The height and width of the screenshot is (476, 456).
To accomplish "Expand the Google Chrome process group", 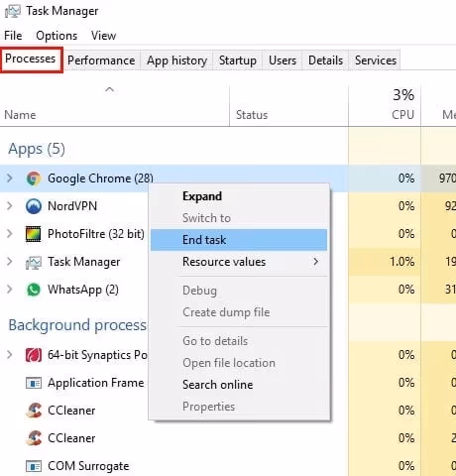I will (x=10, y=178).
